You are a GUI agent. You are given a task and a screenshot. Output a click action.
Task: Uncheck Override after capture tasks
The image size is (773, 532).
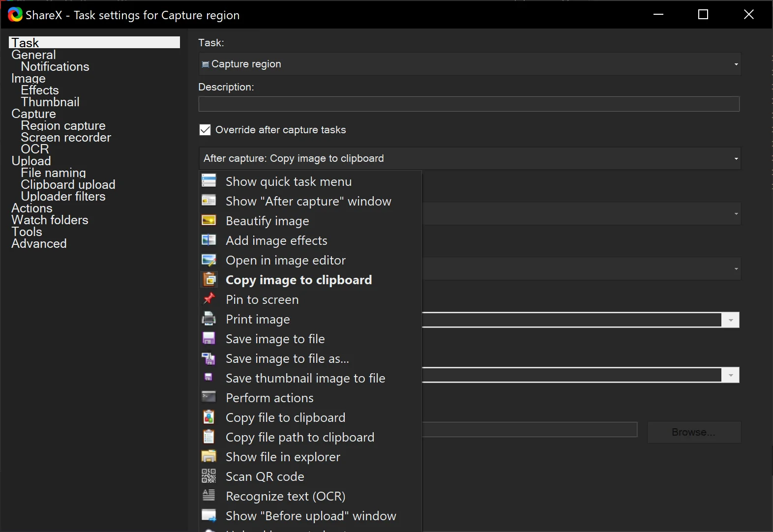(x=205, y=130)
